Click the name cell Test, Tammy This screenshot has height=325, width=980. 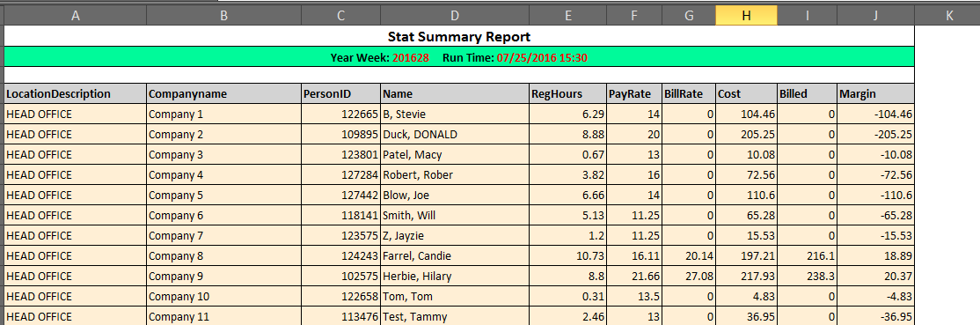click(455, 316)
